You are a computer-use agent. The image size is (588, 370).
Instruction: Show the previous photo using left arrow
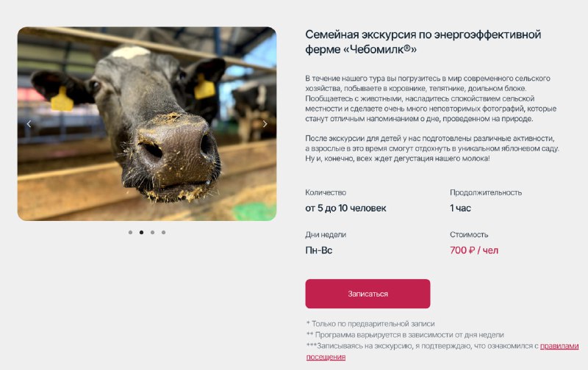tap(29, 123)
